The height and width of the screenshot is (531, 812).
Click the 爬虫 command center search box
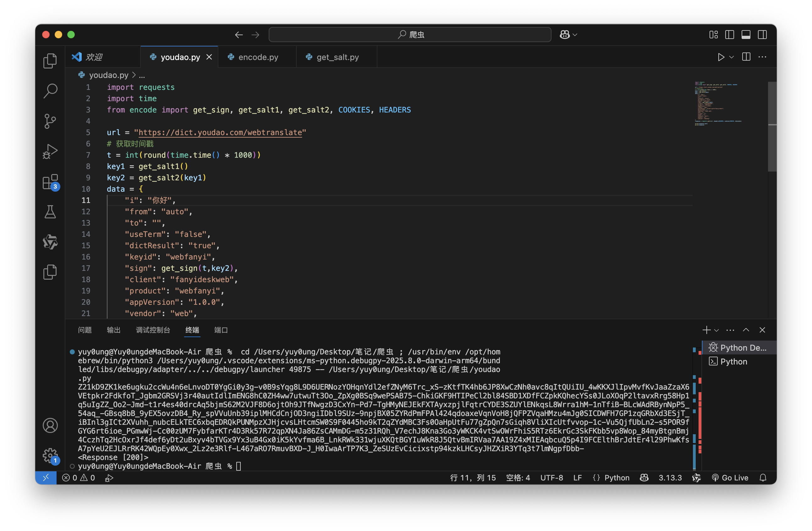click(409, 35)
